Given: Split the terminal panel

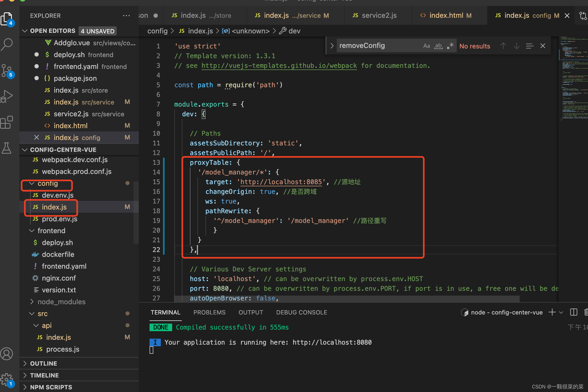Looking at the screenshot, I should [x=574, y=312].
